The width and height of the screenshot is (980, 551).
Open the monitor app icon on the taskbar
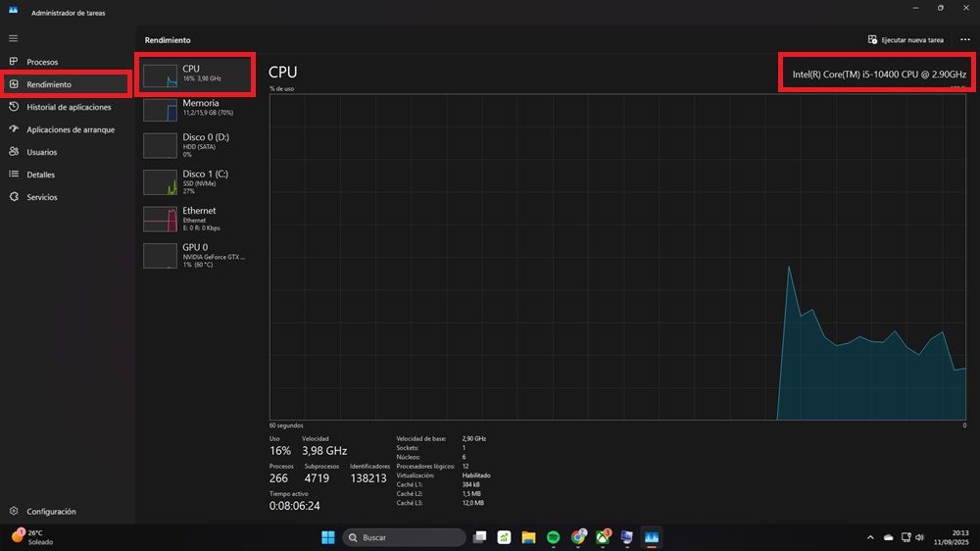[627, 537]
